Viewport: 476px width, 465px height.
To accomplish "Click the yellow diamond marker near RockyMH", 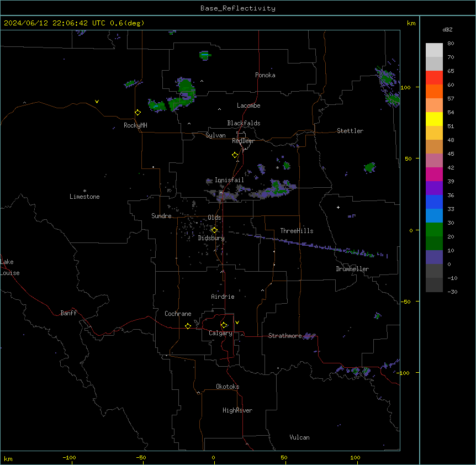I will click(138, 113).
